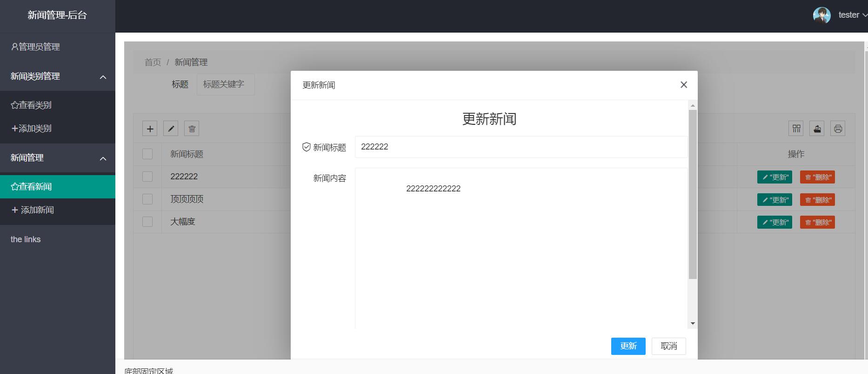Go to 首页 breadcrumb link
The width and height of the screenshot is (868, 374).
[153, 62]
